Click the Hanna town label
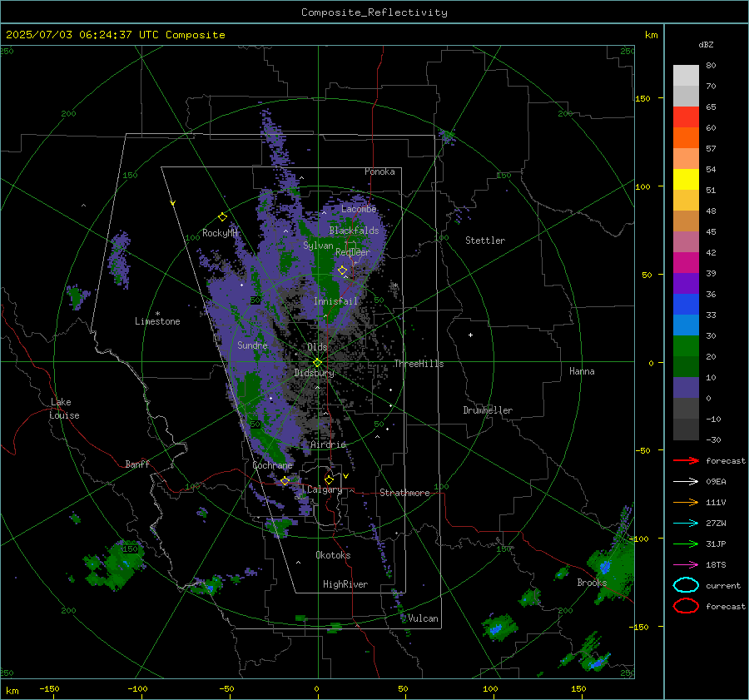 pyautogui.click(x=582, y=371)
